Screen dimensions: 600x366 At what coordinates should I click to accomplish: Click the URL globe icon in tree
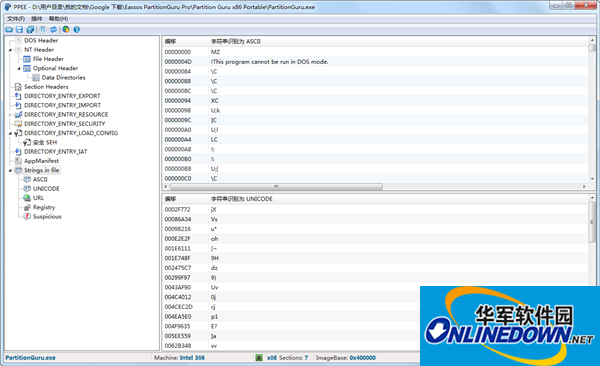27,198
